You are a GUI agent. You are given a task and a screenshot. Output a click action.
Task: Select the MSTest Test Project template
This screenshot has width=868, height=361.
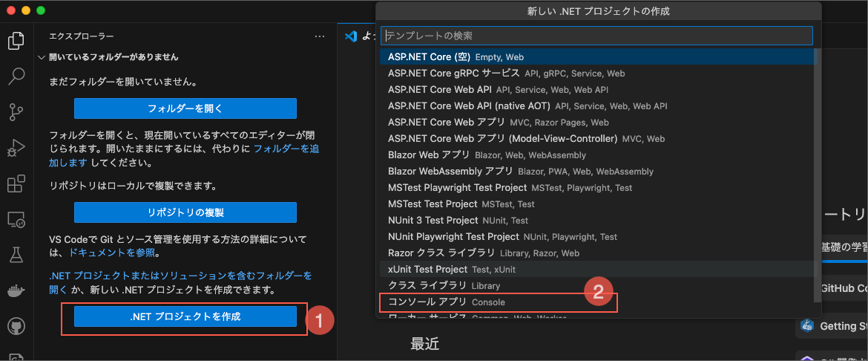click(596, 204)
